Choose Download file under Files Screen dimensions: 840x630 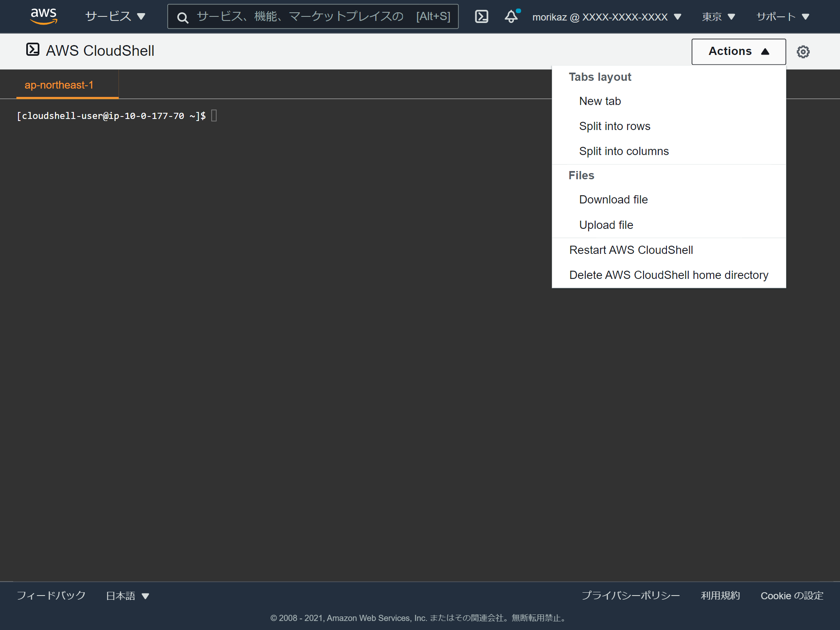pyautogui.click(x=613, y=199)
